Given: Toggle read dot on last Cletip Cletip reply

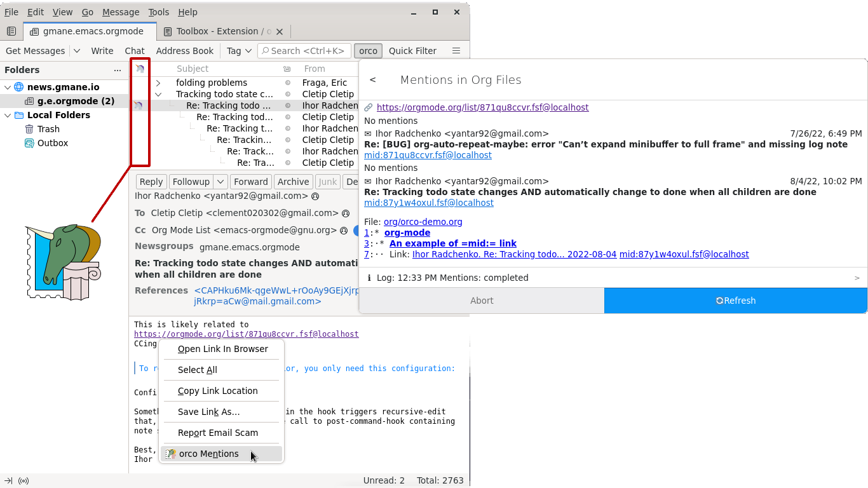Looking at the screenshot, I should pyautogui.click(x=288, y=163).
